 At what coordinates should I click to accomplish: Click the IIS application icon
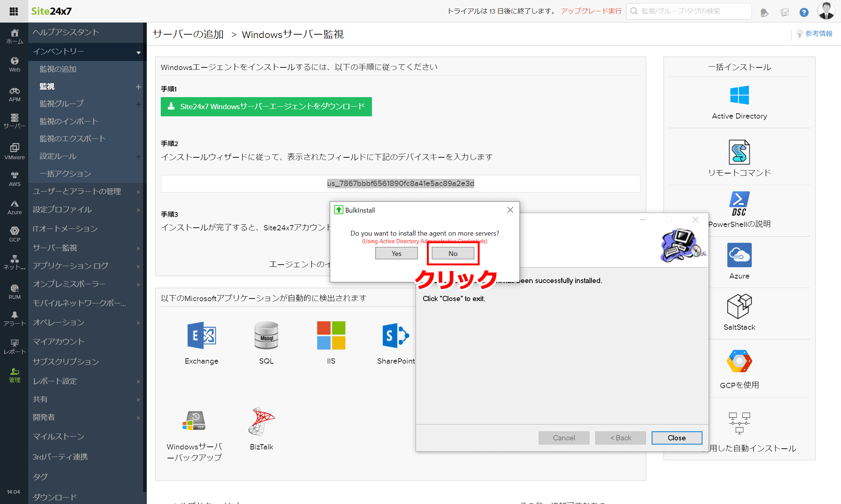click(331, 335)
